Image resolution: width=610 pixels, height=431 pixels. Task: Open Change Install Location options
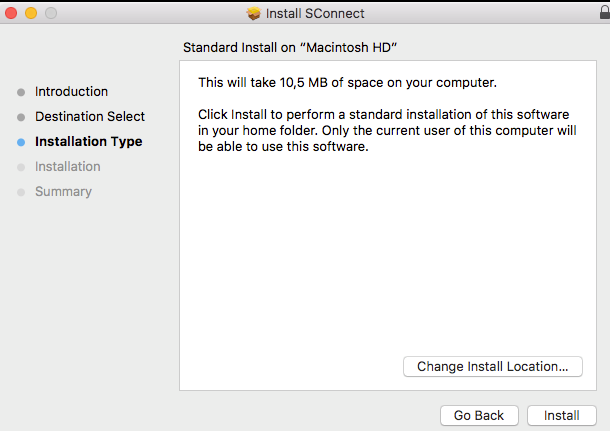pyautogui.click(x=493, y=366)
